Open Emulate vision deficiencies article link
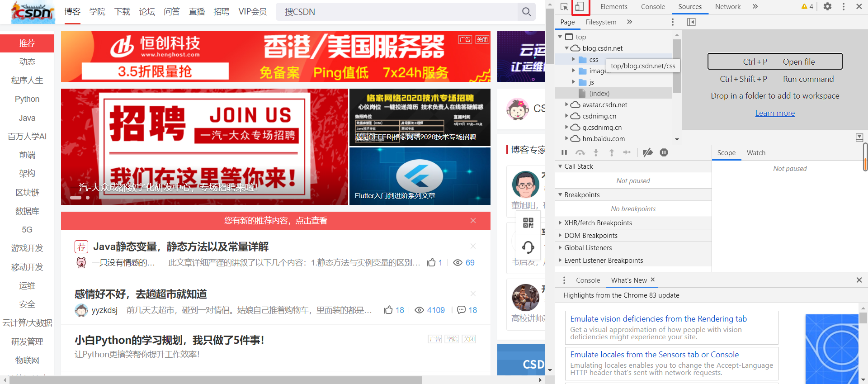Screen dimensions: 868x384 point(658,319)
